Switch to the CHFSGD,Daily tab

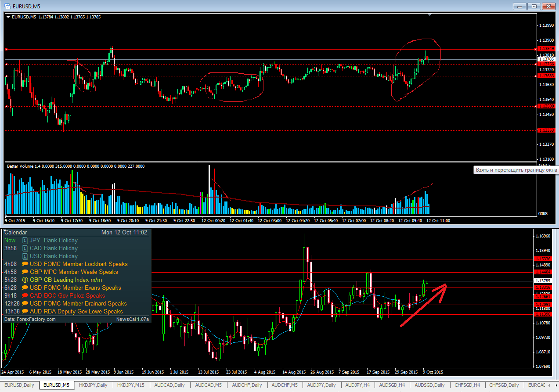[504, 385]
